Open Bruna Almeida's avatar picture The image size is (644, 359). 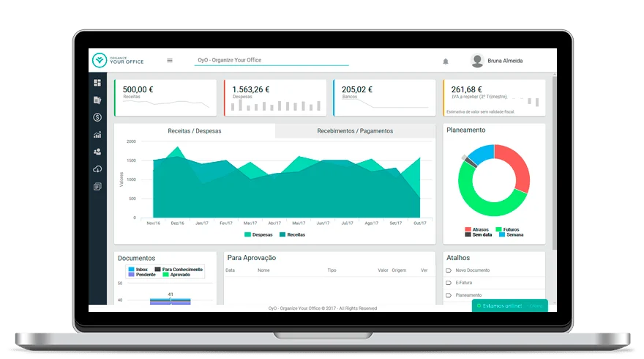pyautogui.click(x=477, y=61)
